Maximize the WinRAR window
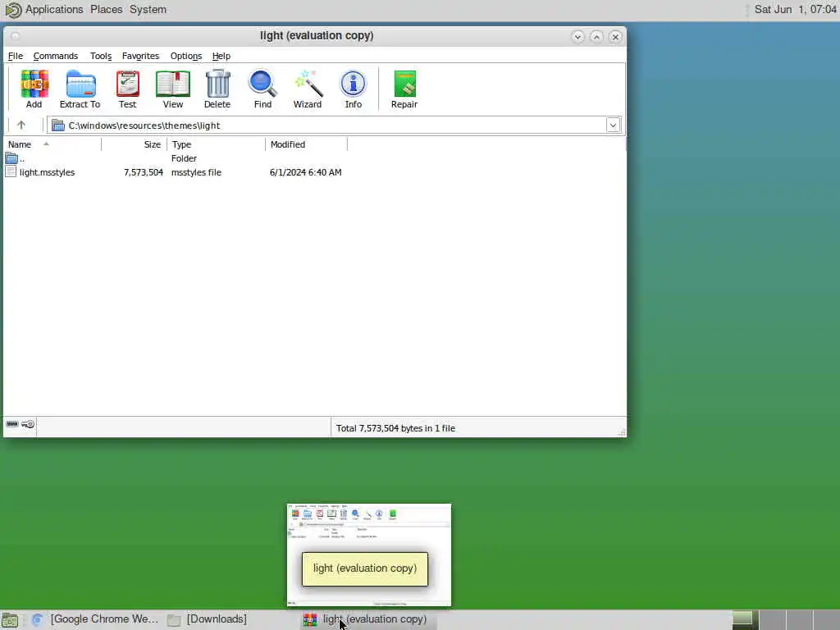840x630 pixels. click(x=596, y=36)
